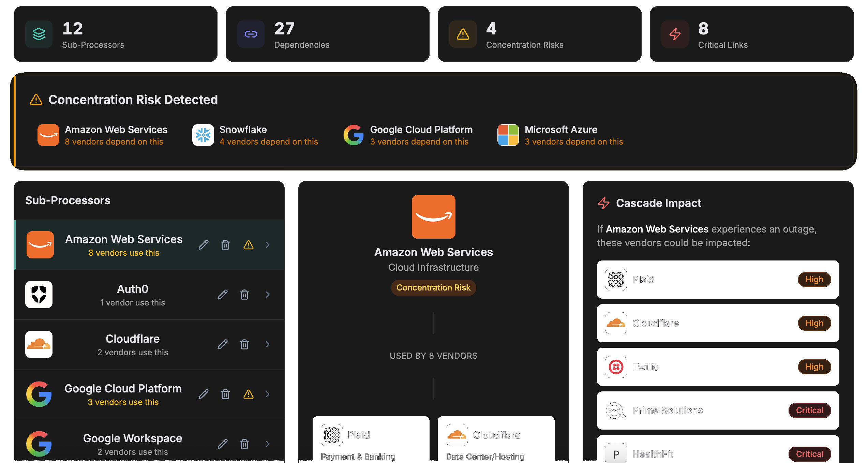Select Amazon Web Services in Sub-Processors list
The height and width of the screenshot is (463, 868).
pyautogui.click(x=149, y=245)
